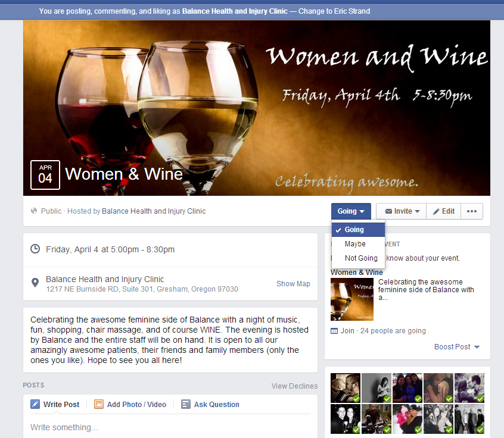The width and height of the screenshot is (504, 438).
Task: Click the location pin icon
Action: point(35,283)
